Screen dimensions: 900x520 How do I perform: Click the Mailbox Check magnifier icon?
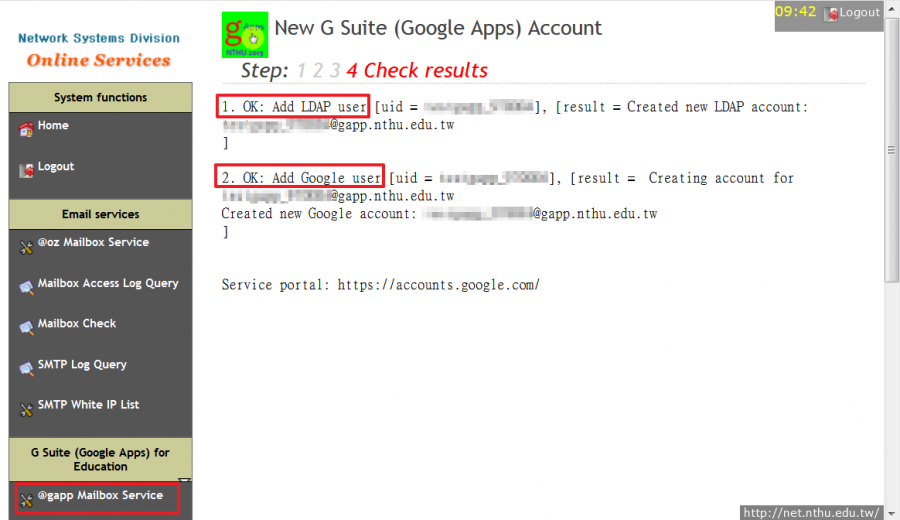click(x=26, y=327)
